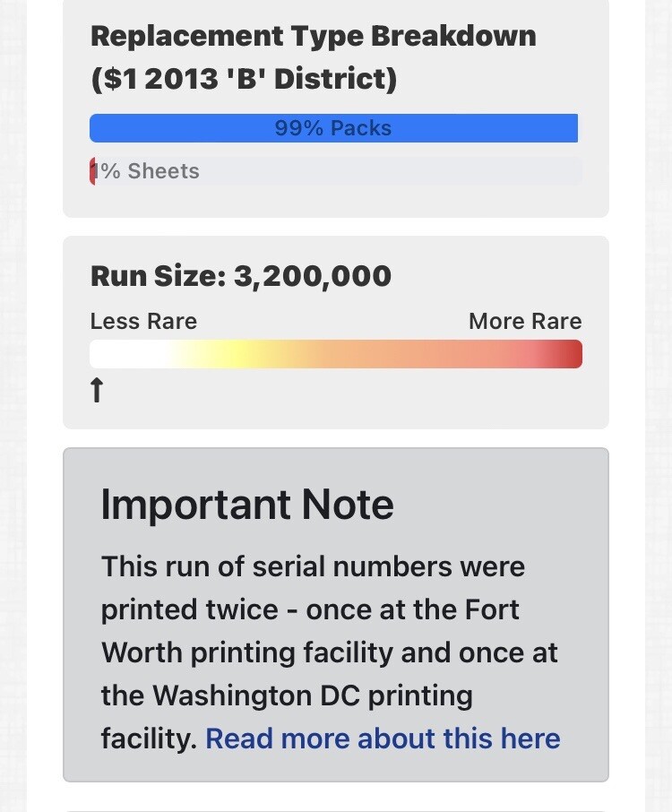
Task: Select the "% Sheets" label text
Action: pos(151,171)
